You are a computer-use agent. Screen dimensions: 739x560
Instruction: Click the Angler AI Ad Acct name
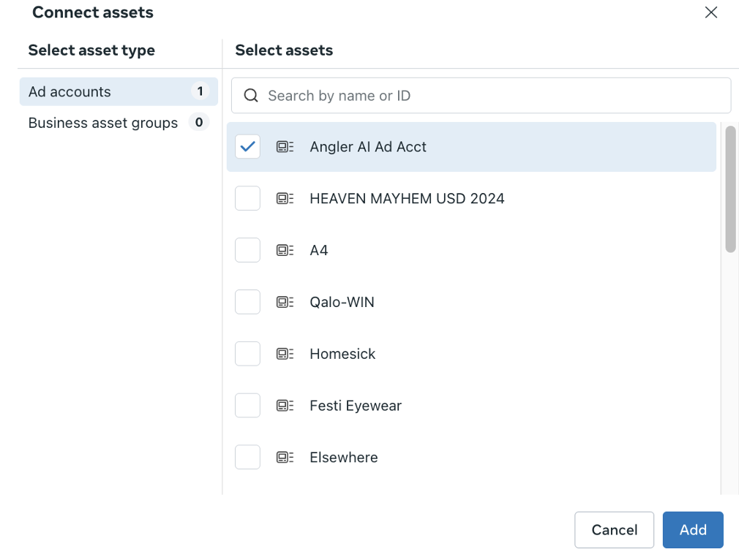(x=367, y=147)
